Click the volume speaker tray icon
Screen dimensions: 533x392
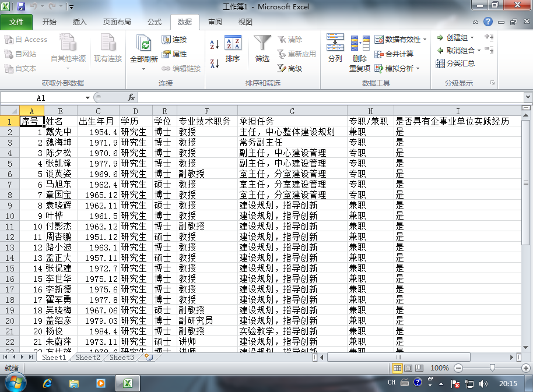pyautogui.click(x=483, y=383)
